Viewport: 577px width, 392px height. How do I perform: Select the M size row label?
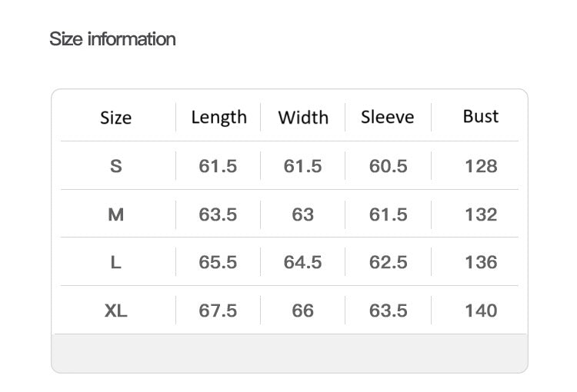pyautogui.click(x=115, y=214)
